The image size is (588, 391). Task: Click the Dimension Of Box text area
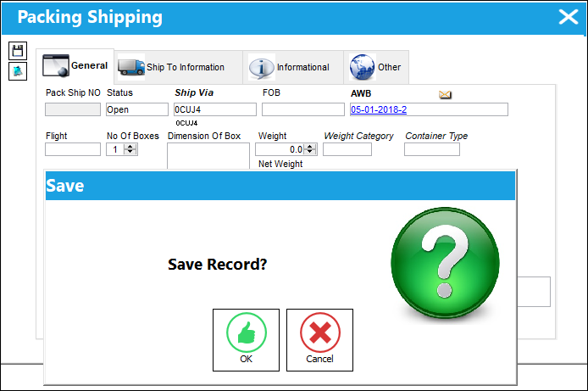click(208, 156)
